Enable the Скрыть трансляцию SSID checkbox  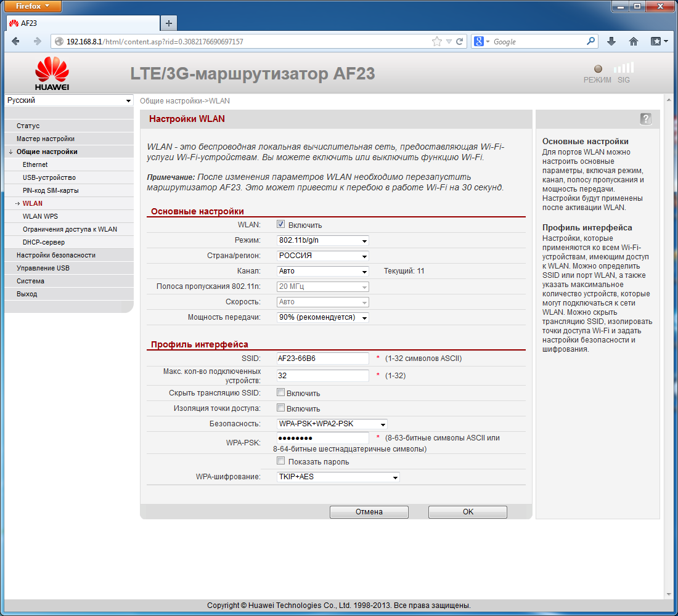click(280, 392)
